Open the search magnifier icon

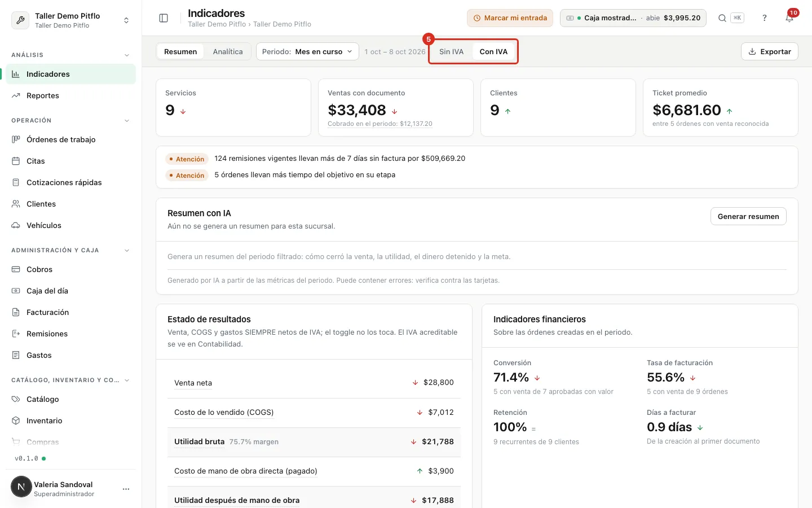pyautogui.click(x=722, y=18)
